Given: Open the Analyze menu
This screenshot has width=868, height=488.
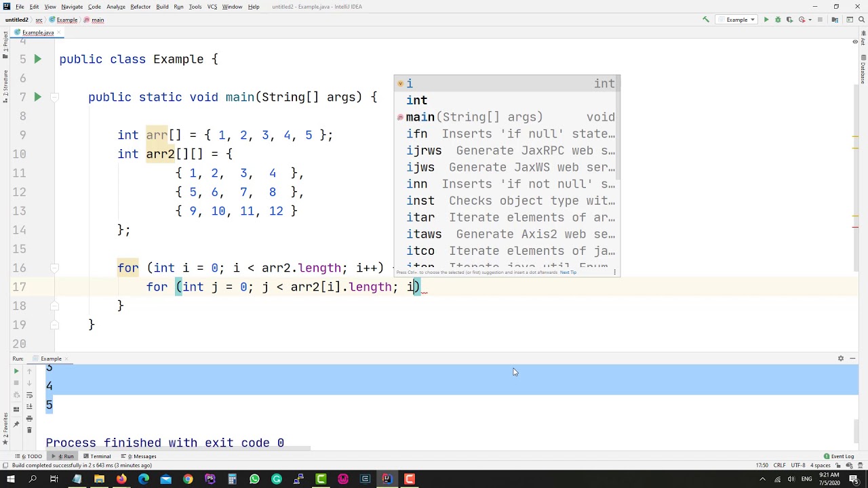Looking at the screenshot, I should (x=116, y=7).
